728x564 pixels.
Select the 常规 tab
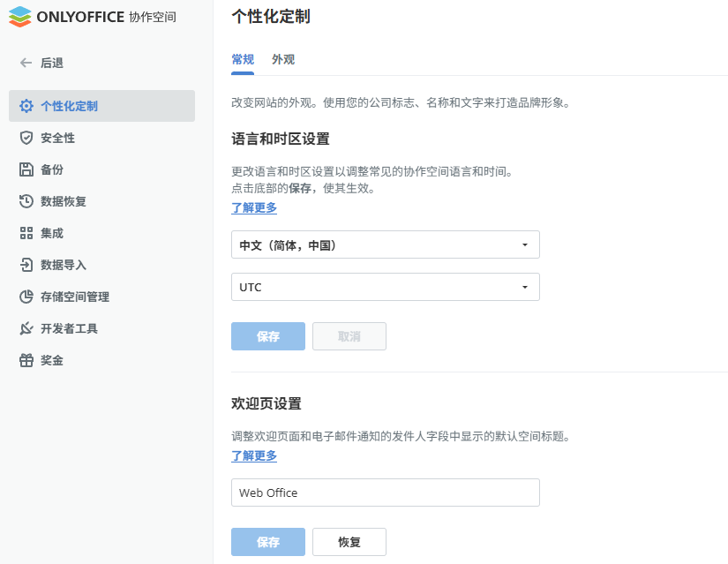(243, 60)
